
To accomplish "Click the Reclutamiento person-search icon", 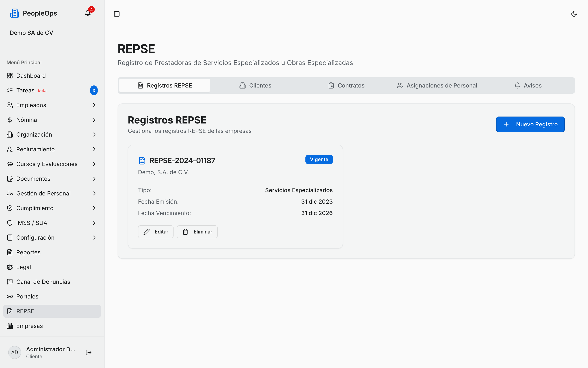I will tap(10, 149).
